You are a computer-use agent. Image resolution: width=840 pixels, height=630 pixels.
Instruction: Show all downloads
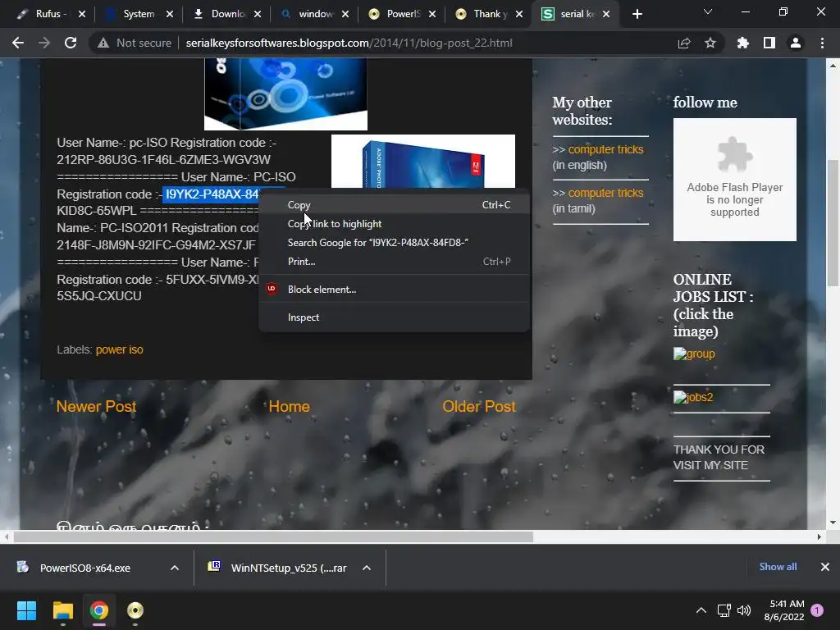[778, 567]
